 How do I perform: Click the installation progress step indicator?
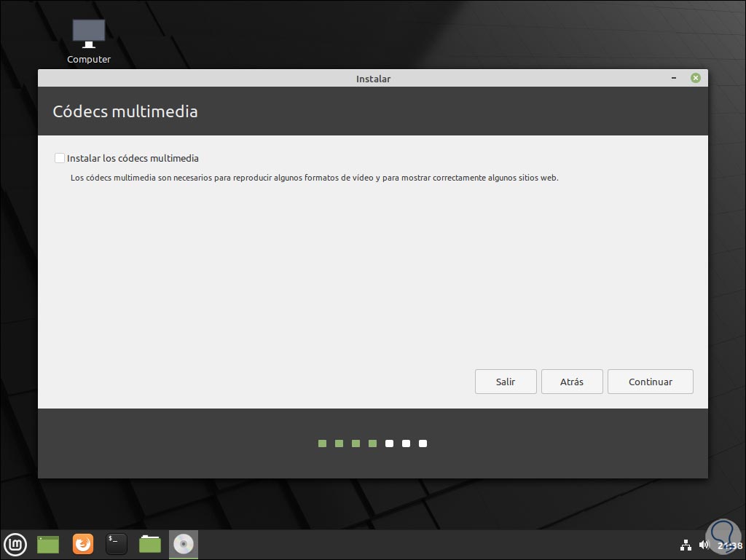coord(372,443)
